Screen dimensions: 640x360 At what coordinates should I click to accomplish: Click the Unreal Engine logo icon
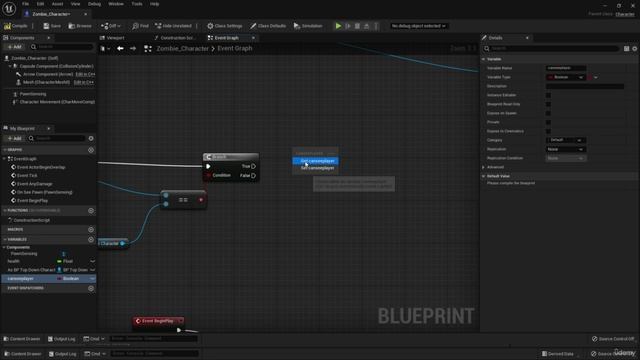pos(9,8)
